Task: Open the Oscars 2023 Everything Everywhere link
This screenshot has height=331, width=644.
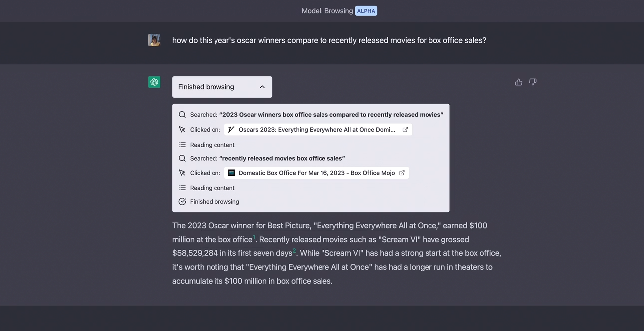Action: coord(318,130)
